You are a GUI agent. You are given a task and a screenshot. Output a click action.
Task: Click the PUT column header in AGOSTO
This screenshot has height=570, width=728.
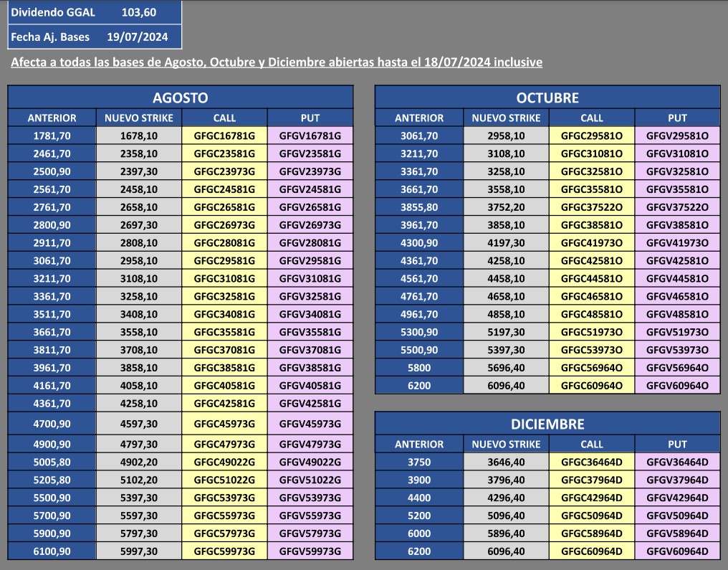pyautogui.click(x=310, y=117)
